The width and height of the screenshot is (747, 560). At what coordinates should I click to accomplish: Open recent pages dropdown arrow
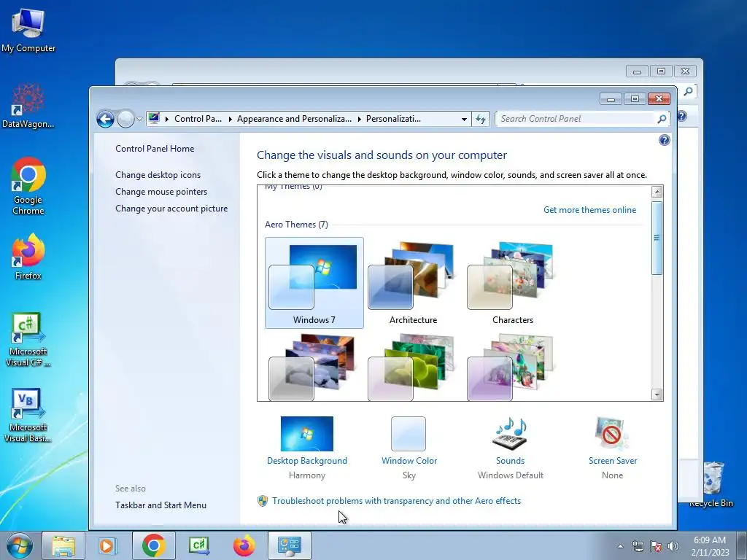tap(139, 119)
